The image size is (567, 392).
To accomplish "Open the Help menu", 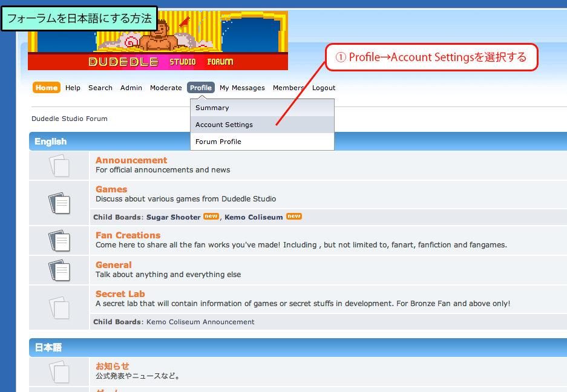I will (x=73, y=88).
